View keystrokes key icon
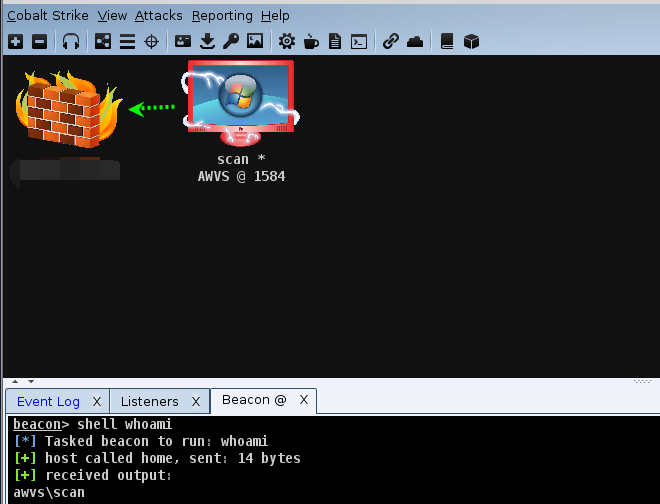The width and height of the screenshot is (660, 504). pyautogui.click(x=231, y=42)
